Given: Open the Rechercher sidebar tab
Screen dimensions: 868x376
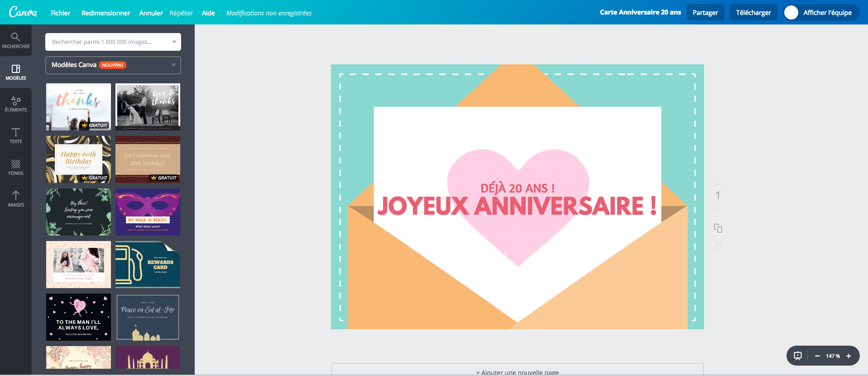Looking at the screenshot, I should click(16, 40).
